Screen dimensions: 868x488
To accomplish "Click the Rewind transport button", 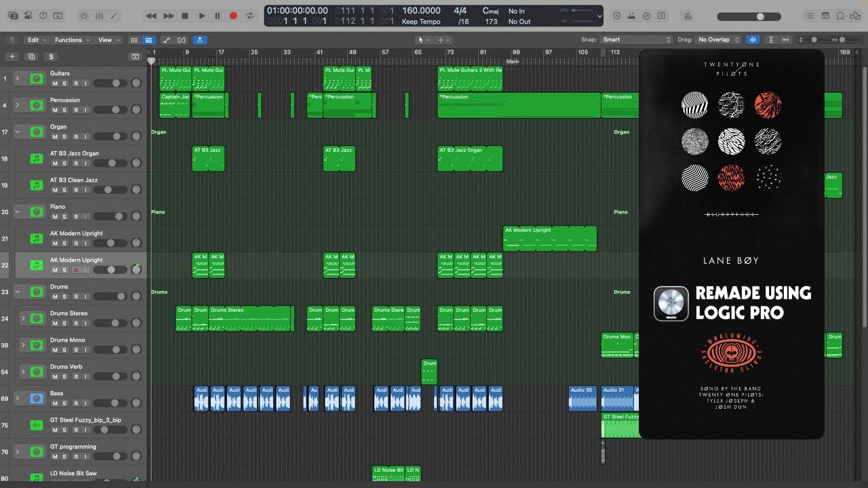I will point(152,16).
